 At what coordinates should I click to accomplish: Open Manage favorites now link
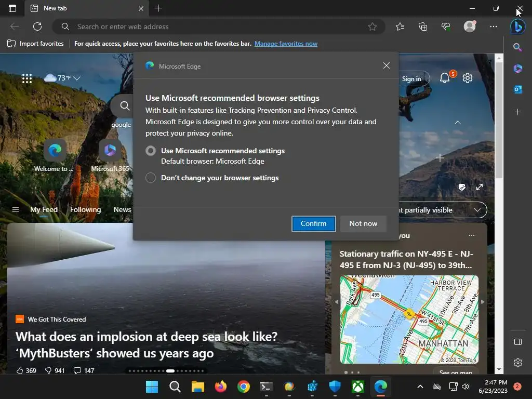286,44
